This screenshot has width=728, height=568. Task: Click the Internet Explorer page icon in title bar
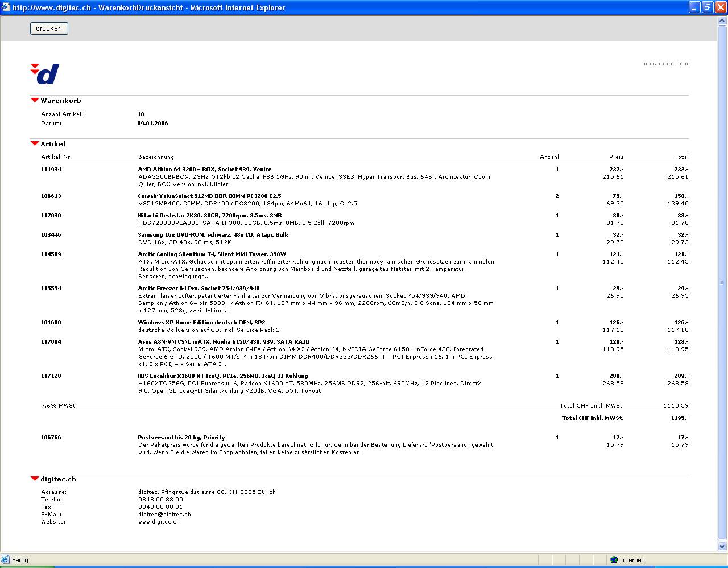[x=6, y=7]
